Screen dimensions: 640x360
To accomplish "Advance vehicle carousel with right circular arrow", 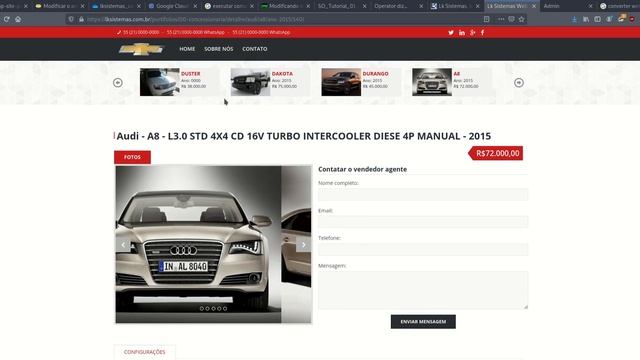I will 519,82.
